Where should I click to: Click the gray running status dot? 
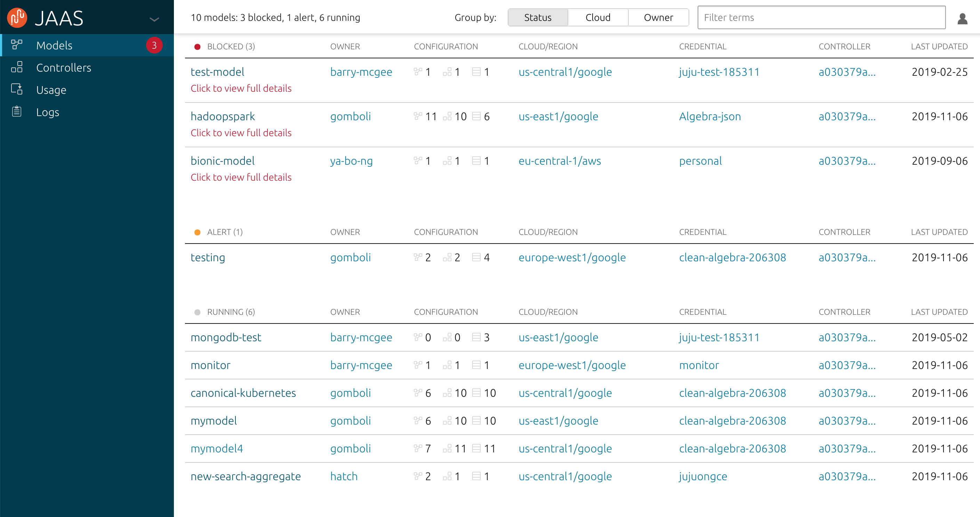(x=198, y=312)
